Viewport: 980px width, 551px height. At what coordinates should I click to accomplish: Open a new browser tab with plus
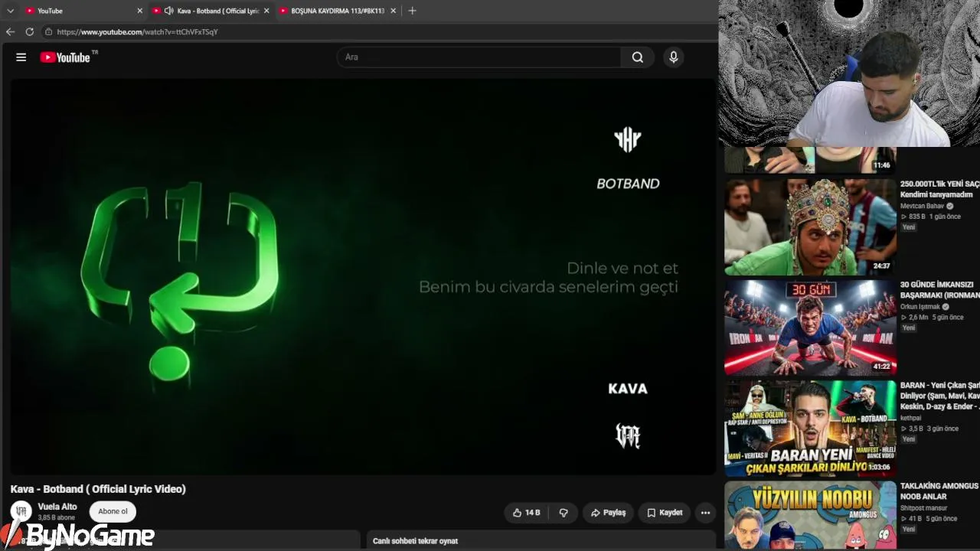(x=412, y=11)
